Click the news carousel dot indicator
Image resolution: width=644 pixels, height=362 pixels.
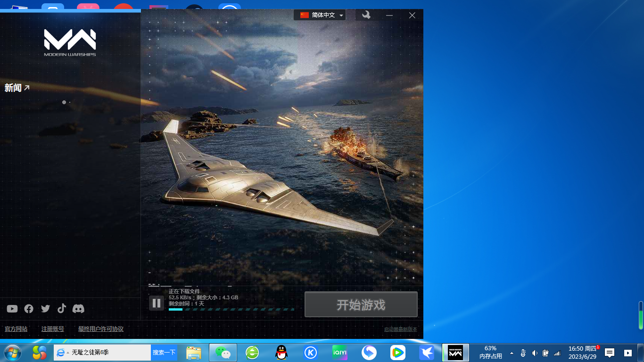pos(64,102)
